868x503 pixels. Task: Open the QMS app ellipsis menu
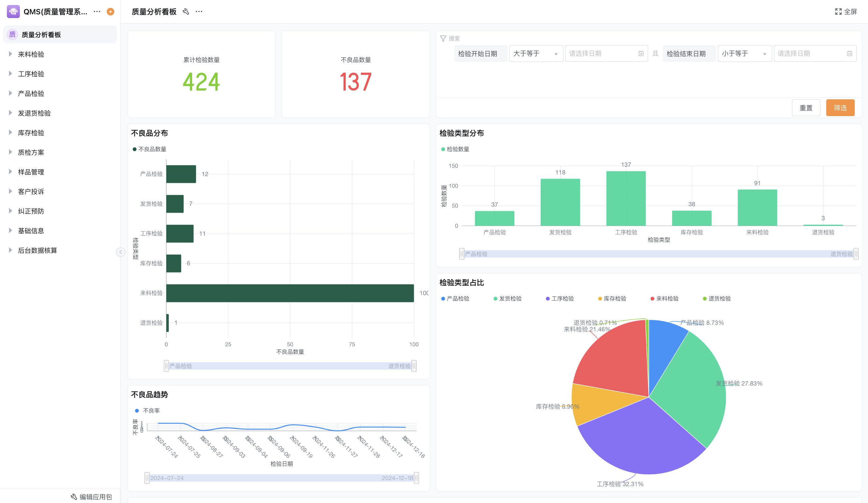click(x=97, y=12)
